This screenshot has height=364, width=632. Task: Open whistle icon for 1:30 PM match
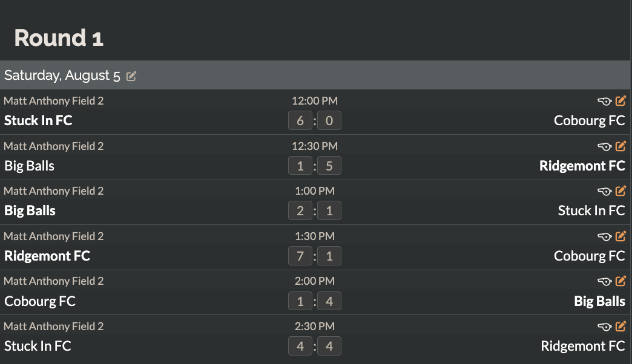click(605, 237)
